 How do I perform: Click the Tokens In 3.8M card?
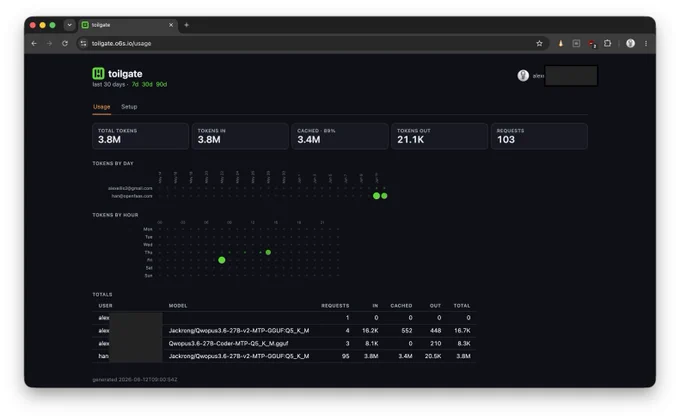tap(240, 136)
